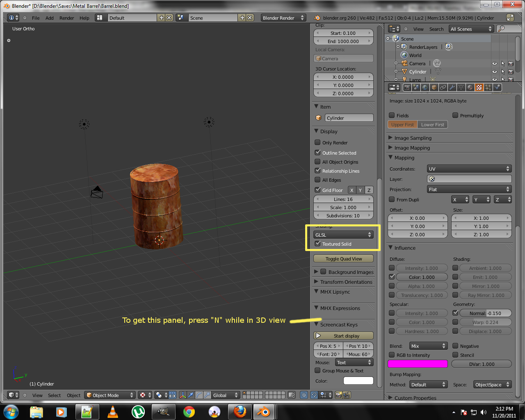This screenshot has width=525, height=420.
Task: Open the Blender Render engine dropdown
Action: (x=284, y=18)
